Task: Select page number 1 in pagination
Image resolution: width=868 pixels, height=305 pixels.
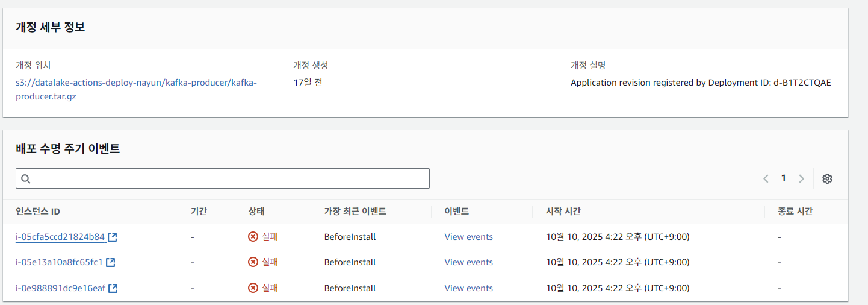Action: tap(783, 178)
